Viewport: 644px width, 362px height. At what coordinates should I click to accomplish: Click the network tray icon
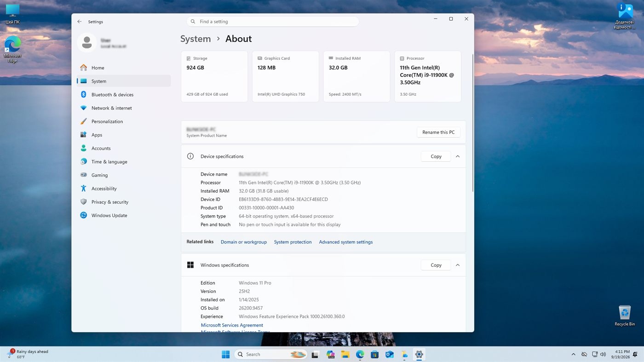(594, 354)
